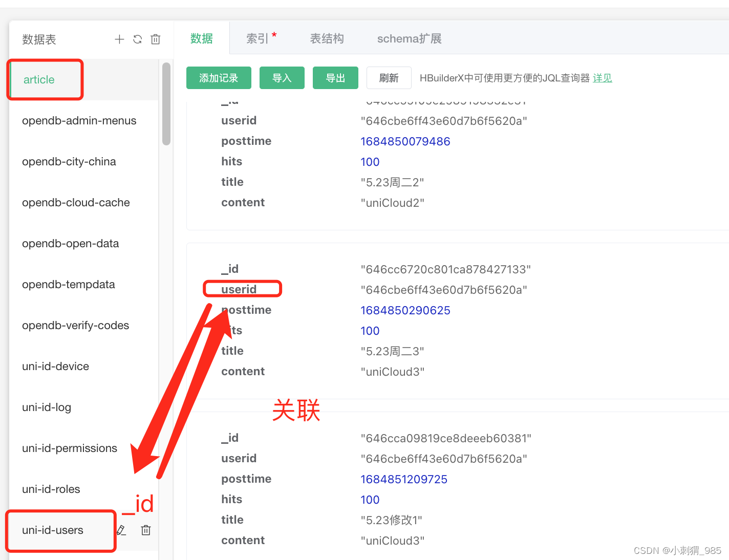Click the plus icon to add data table
The image size is (729, 560).
click(119, 39)
